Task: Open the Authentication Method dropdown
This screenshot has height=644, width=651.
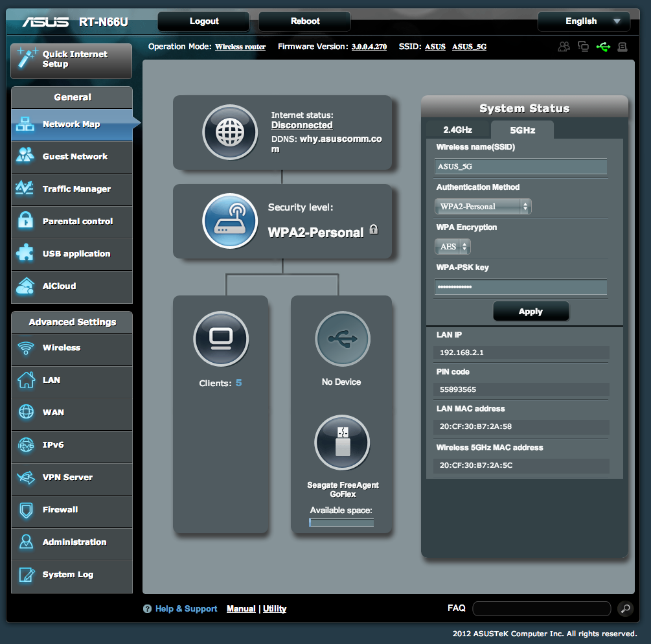Action: click(483, 207)
